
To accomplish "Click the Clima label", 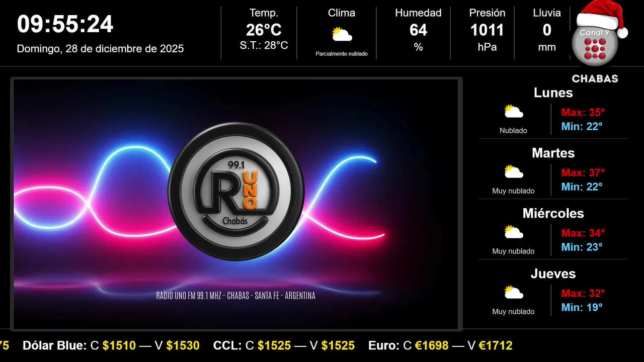I will coord(342,13).
